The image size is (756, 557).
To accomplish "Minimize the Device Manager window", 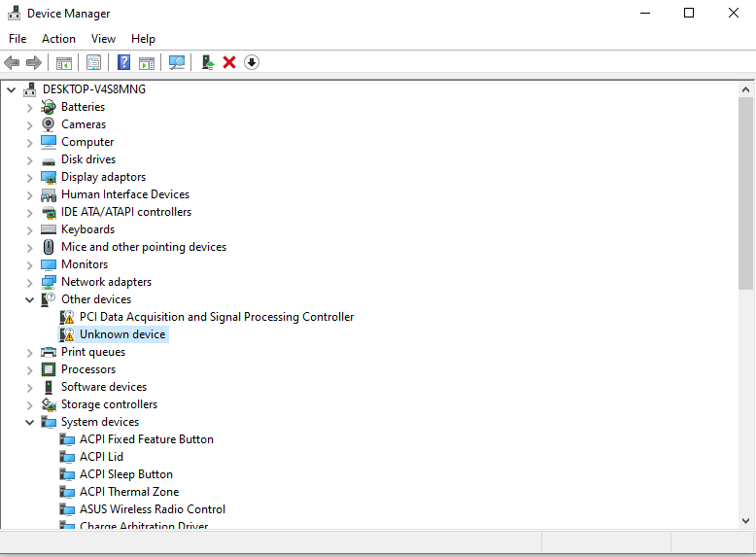I will (x=645, y=13).
